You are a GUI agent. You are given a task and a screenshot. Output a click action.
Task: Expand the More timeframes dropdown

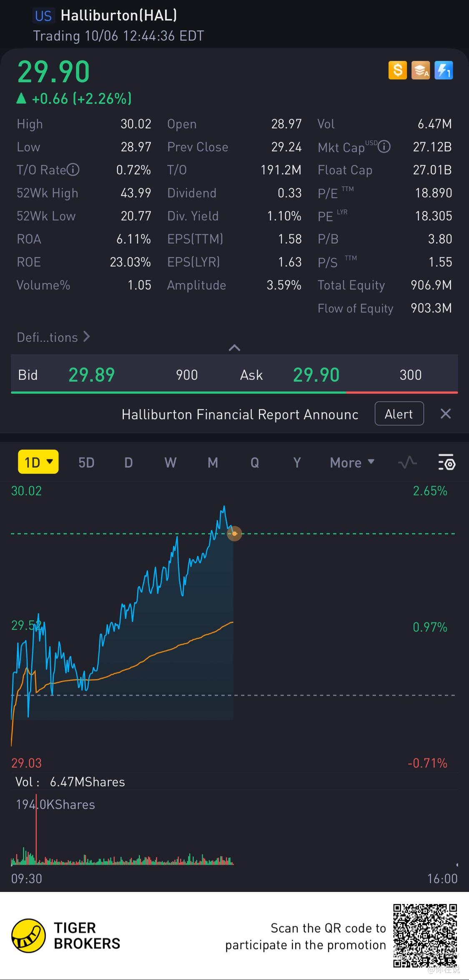click(x=352, y=462)
